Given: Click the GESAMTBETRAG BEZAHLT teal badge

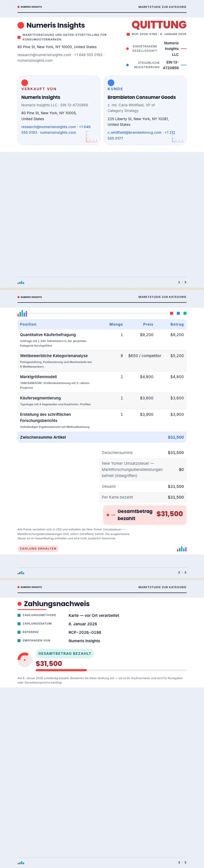Looking at the screenshot, I should tap(65, 653).
